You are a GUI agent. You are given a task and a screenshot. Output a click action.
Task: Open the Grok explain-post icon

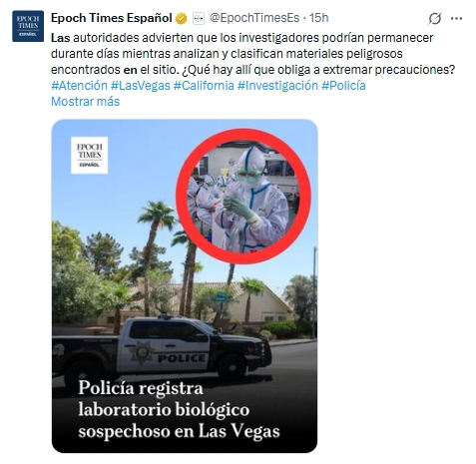(435, 18)
